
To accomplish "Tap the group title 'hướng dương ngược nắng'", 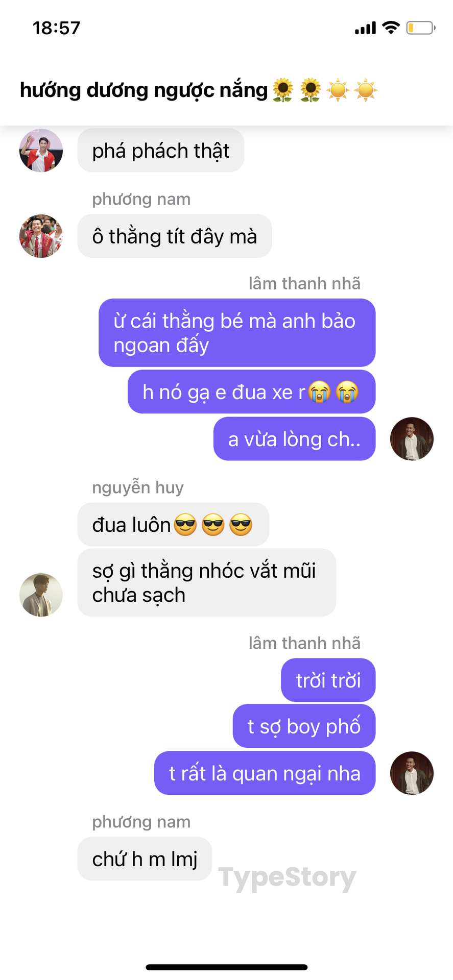I will 144,90.
